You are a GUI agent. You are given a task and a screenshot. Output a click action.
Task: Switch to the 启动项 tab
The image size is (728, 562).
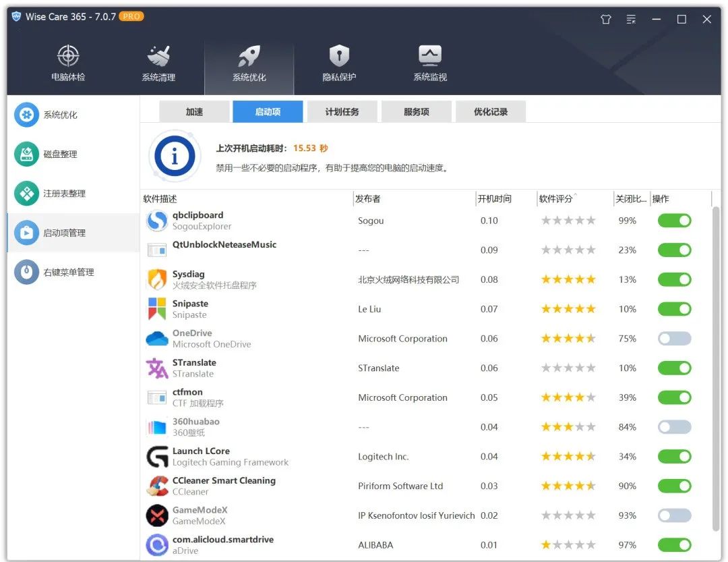pos(268,111)
